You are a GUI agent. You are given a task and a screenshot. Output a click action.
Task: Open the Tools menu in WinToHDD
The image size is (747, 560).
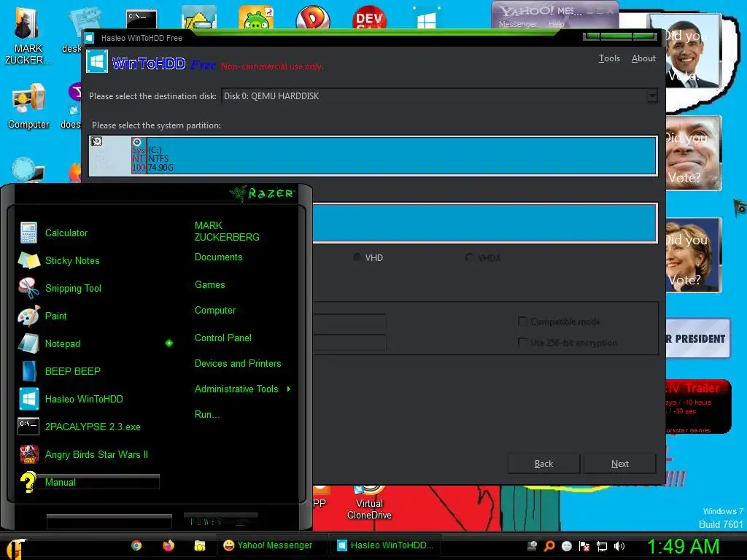pos(609,58)
